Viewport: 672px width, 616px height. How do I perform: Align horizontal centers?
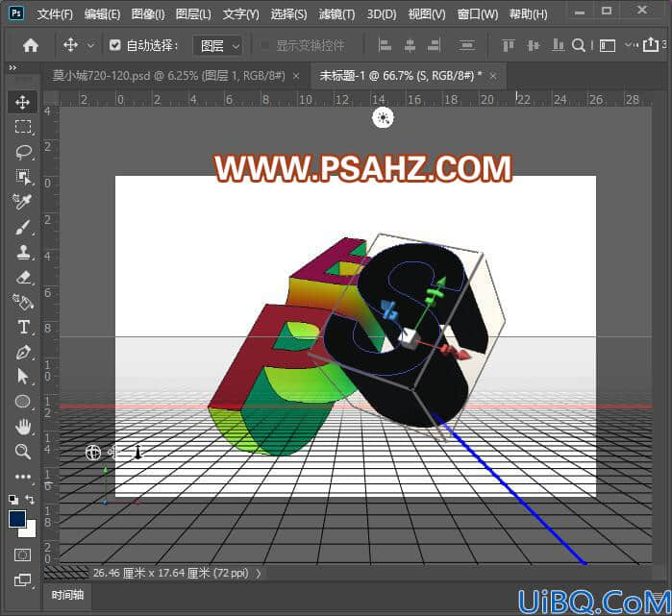(410, 45)
